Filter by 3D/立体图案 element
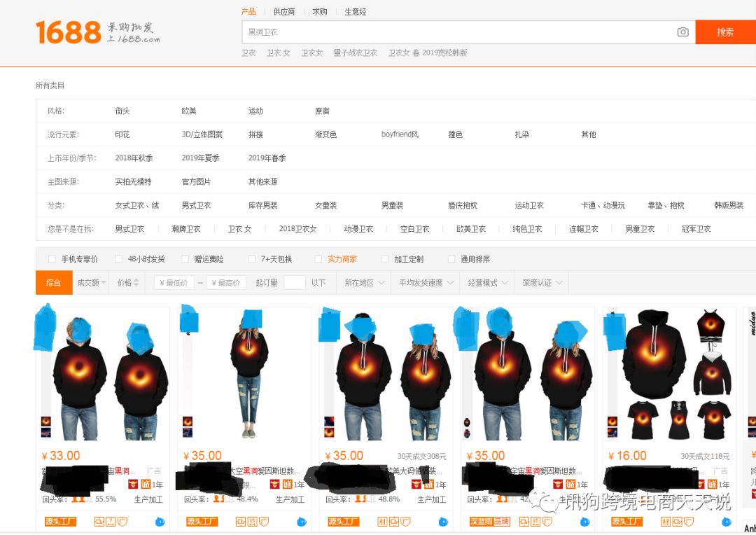This screenshot has width=756, height=535. 202,134
